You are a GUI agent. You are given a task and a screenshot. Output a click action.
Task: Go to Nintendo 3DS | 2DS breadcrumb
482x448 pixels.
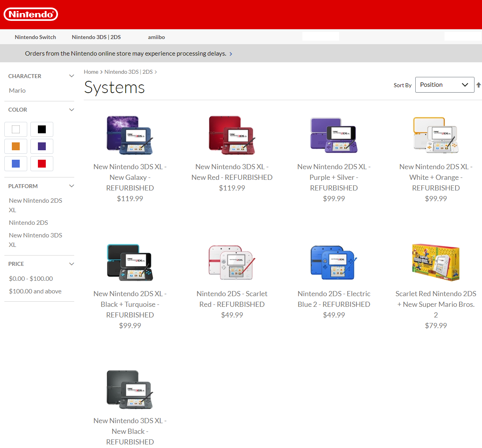[x=128, y=72]
